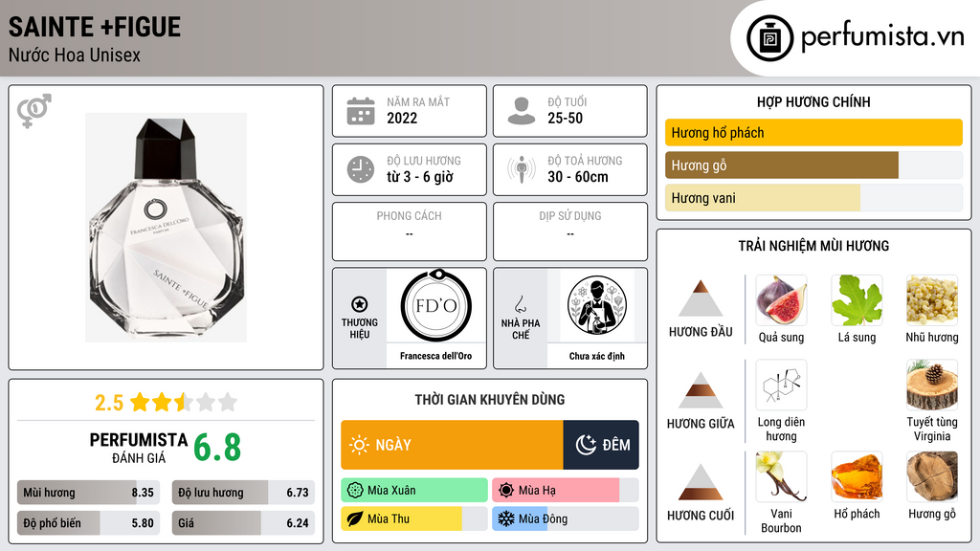Click the flower icon for Mùa Xuân
Screen dimensions: 980x551
(355, 491)
